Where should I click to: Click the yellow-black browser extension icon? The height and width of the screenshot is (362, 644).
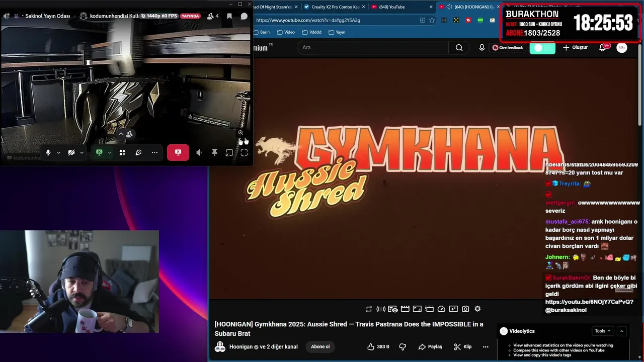point(456,20)
